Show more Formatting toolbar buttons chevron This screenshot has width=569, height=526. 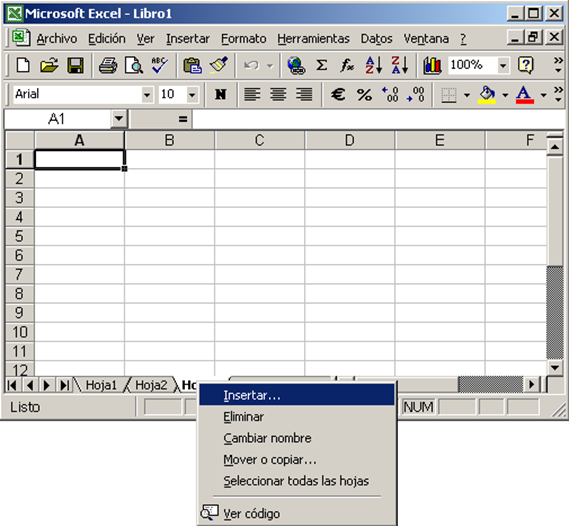558,94
